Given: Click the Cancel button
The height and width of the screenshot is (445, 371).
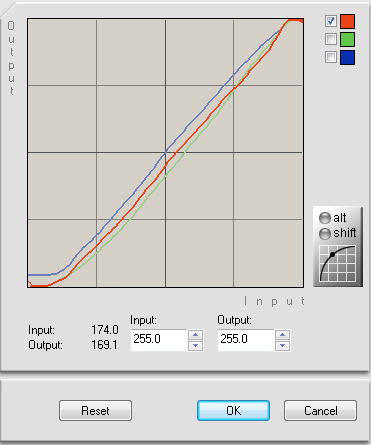Looking at the screenshot, I should [320, 411].
